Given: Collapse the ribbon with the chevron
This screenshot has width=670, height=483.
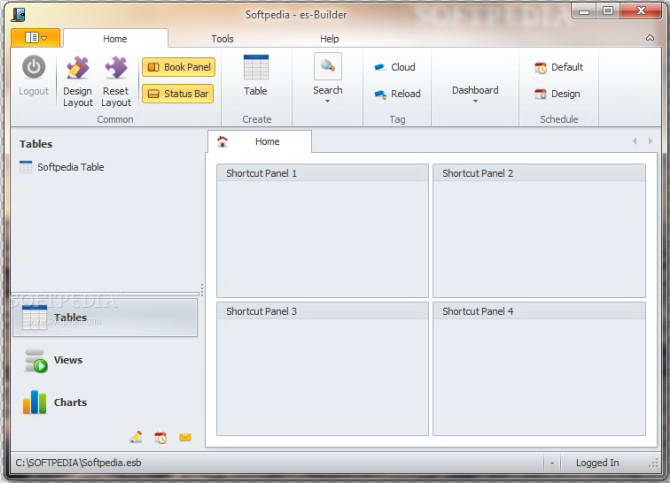Looking at the screenshot, I should (649, 38).
